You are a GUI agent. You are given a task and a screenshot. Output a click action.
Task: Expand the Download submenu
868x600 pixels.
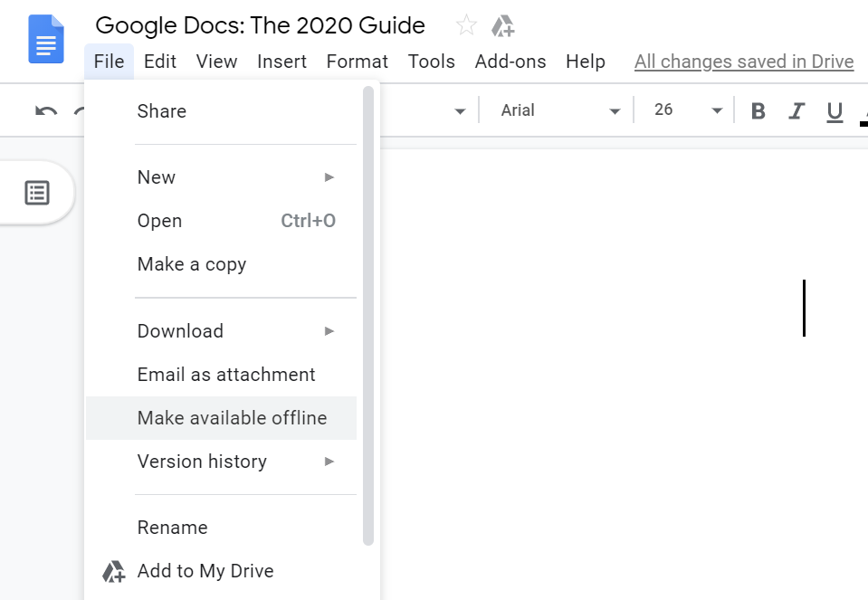[x=236, y=331]
